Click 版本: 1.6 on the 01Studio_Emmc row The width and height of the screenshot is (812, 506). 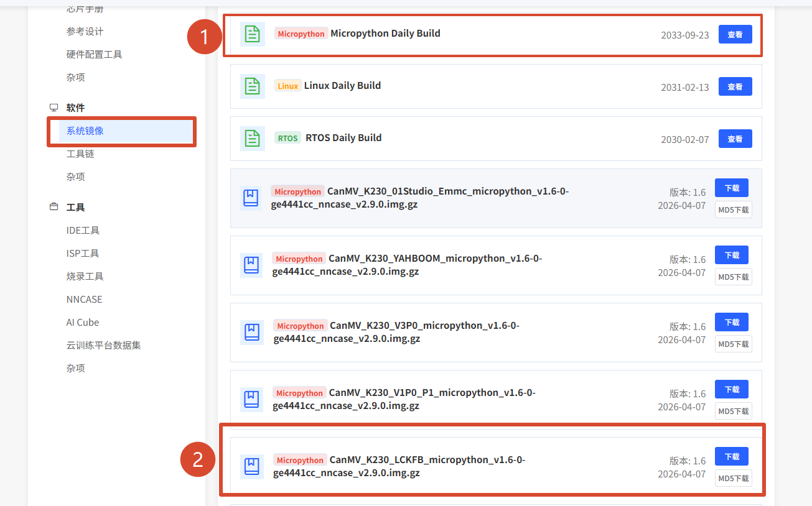tap(688, 193)
